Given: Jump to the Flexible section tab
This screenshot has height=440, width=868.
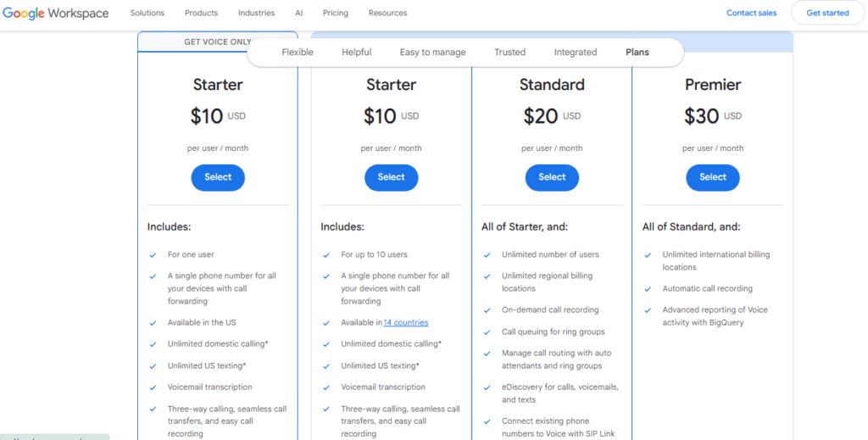Looking at the screenshot, I should pos(298,53).
